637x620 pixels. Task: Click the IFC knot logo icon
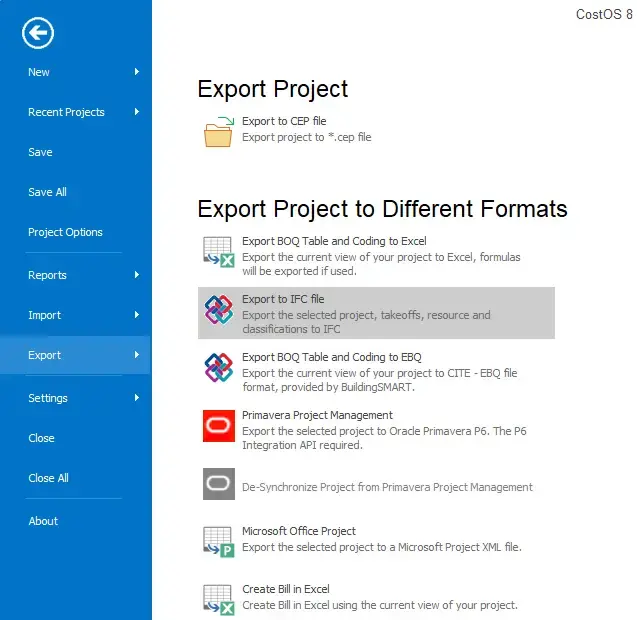pos(219,310)
